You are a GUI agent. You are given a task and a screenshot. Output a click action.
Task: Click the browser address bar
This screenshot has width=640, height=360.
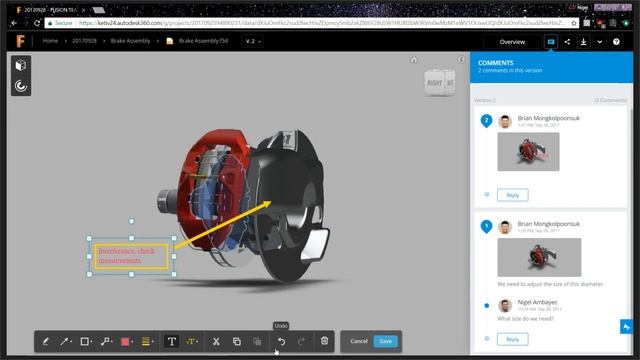click(311, 23)
